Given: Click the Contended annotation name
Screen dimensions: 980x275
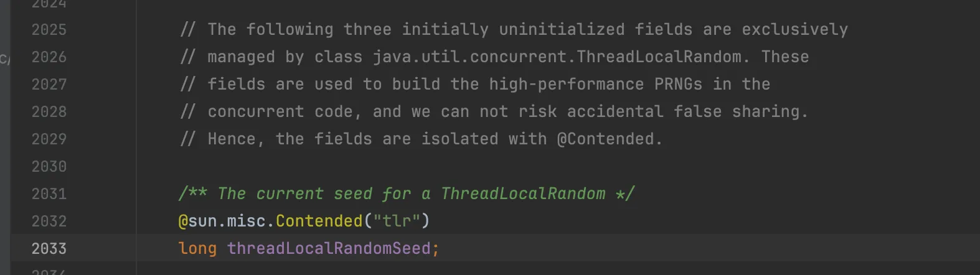Looking at the screenshot, I should coord(319,221).
